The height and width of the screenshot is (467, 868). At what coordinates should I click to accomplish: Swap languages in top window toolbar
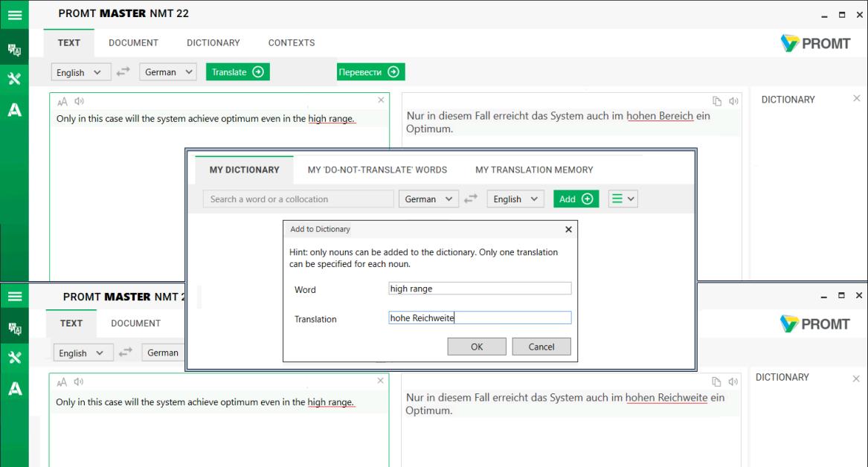click(123, 71)
